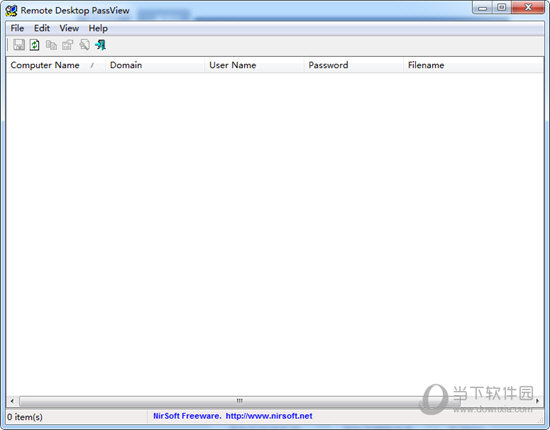Sort by Password column header

(x=354, y=65)
